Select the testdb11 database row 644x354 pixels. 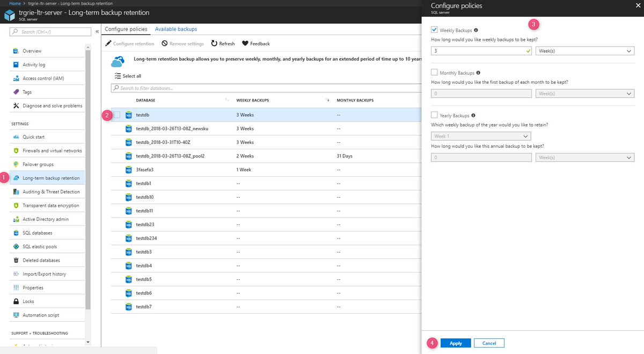click(267, 211)
